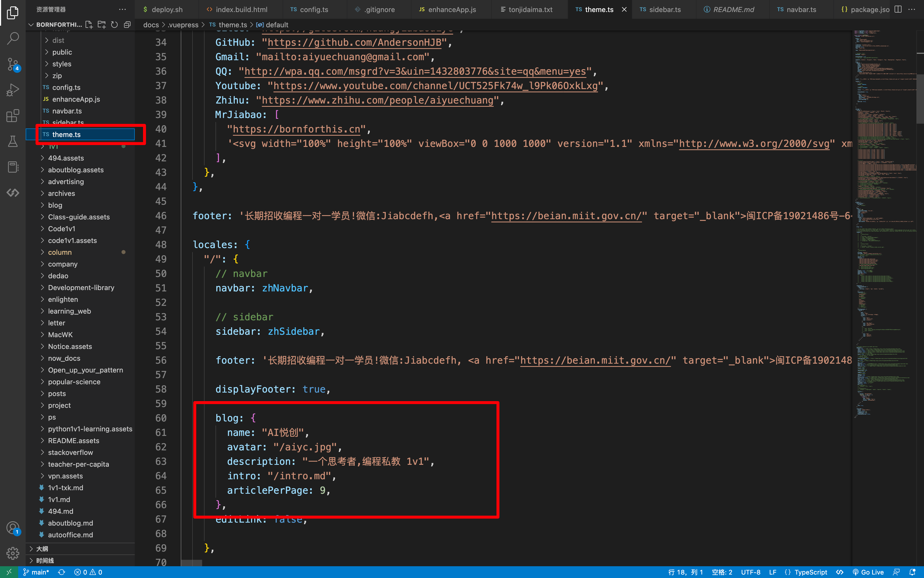Screen dimensions: 924x578
Task: Change LF end of line sequence
Action: [772, 572]
